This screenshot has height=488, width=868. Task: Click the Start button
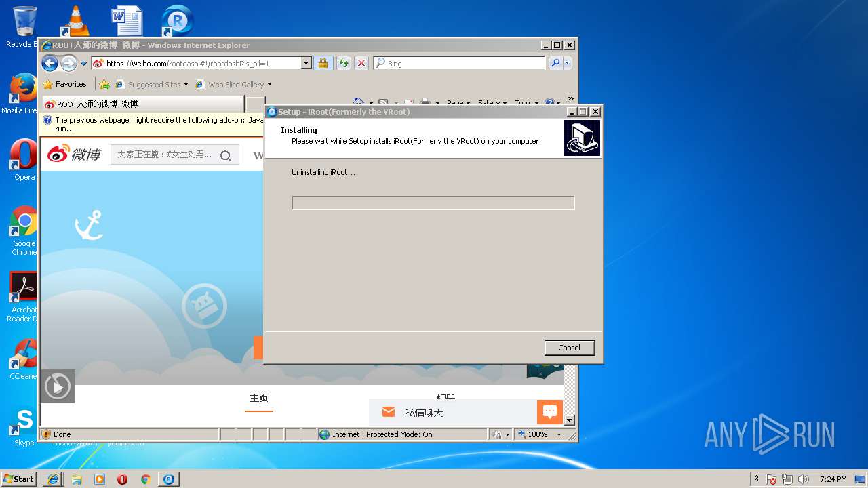click(x=19, y=479)
